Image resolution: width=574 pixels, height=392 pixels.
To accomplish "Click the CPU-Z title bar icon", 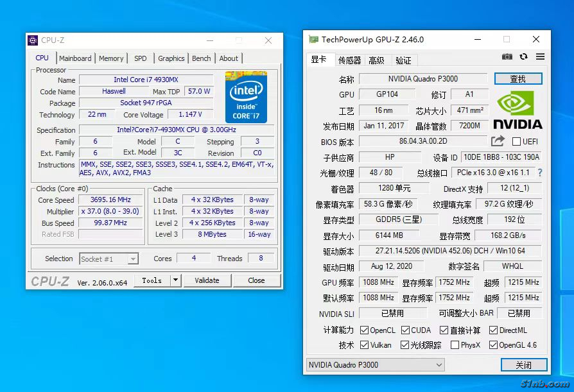I will coord(33,40).
